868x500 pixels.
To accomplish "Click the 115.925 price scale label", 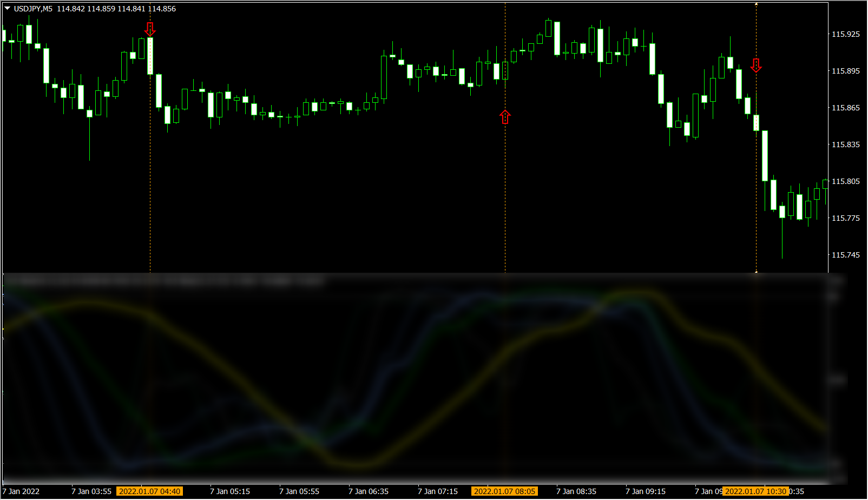I will coord(845,34).
